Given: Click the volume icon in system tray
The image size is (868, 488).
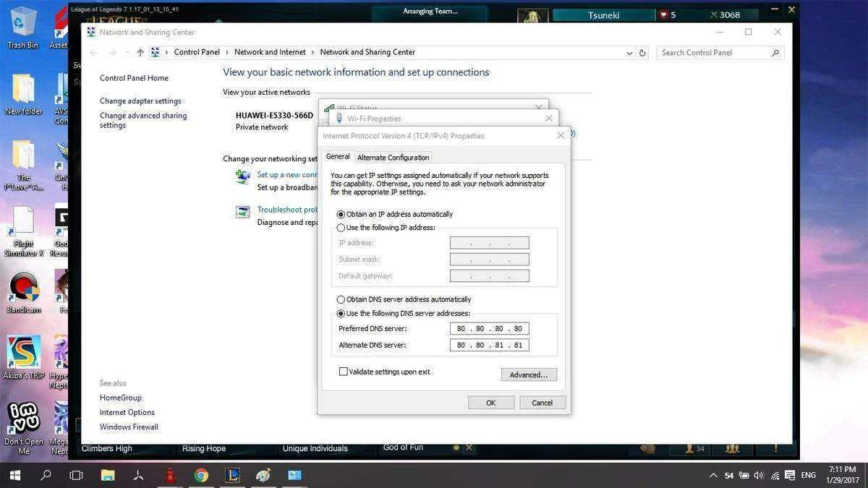Looking at the screenshot, I should 759,475.
